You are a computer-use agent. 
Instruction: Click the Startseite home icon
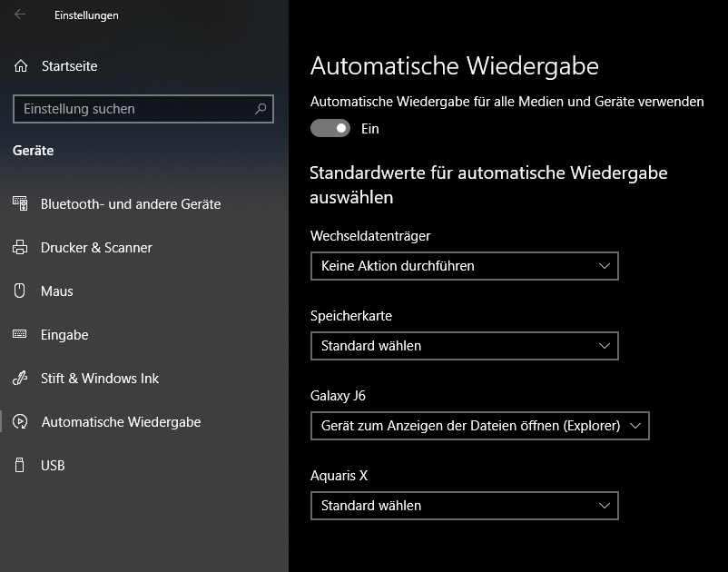pyautogui.click(x=21, y=66)
